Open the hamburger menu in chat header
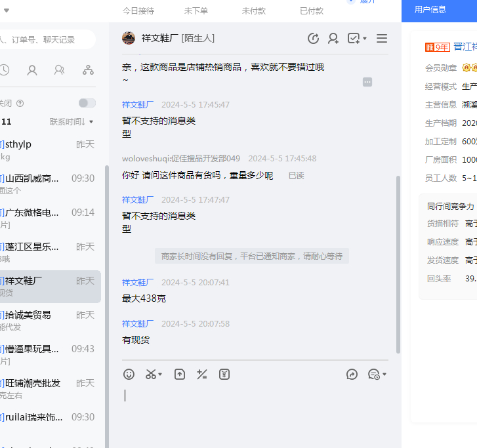Viewport: 477px width, 448px height. (x=382, y=39)
